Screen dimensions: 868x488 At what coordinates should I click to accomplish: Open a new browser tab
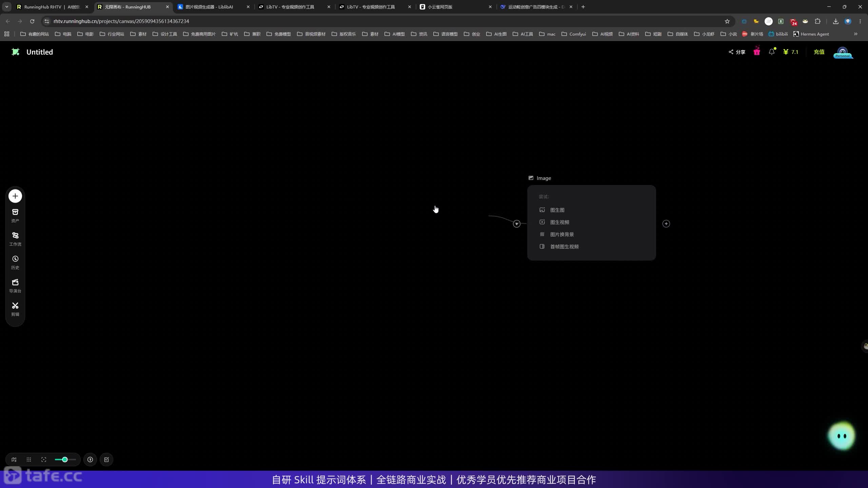(583, 7)
